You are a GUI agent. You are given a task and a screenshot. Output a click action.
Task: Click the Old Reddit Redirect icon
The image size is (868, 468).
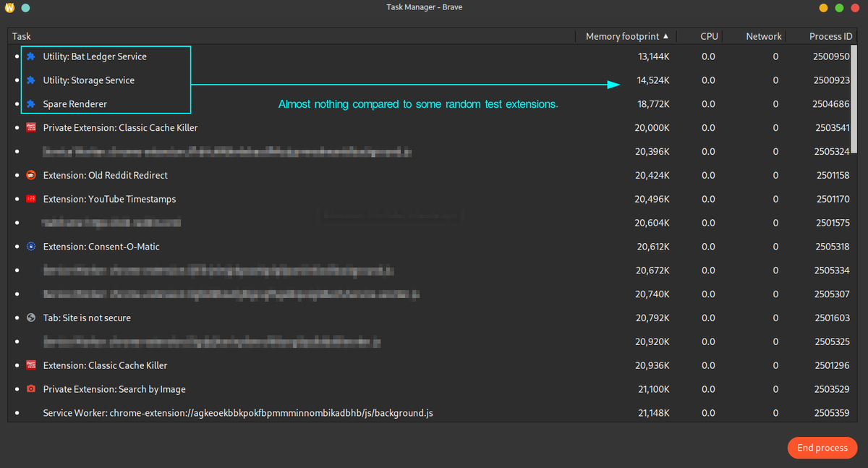(30, 175)
